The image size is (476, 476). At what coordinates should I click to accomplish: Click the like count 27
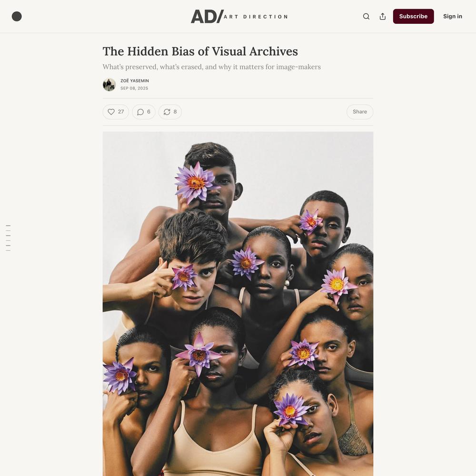tap(121, 112)
